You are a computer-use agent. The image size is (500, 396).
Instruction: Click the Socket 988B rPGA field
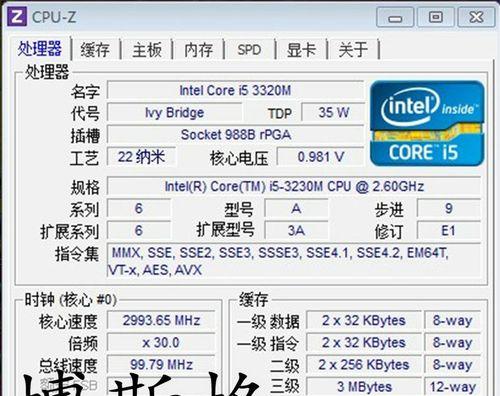point(235,135)
